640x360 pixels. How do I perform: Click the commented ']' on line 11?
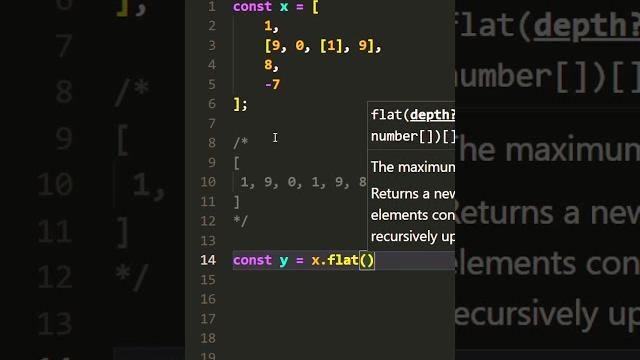click(x=237, y=202)
